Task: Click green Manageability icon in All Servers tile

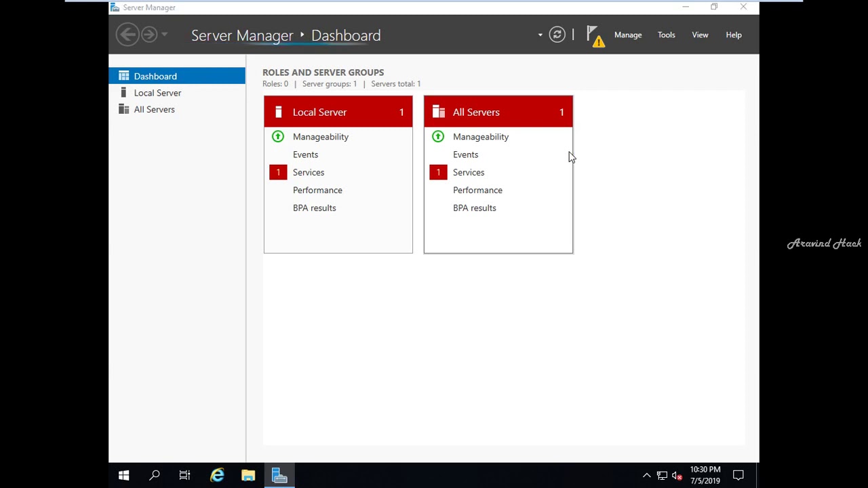Action: click(x=438, y=136)
